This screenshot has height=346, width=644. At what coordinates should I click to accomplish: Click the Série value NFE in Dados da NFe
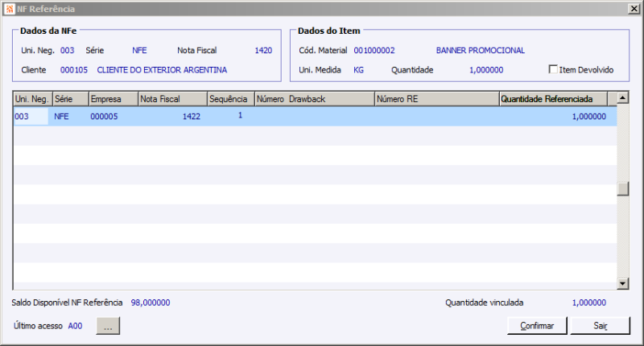(x=139, y=51)
